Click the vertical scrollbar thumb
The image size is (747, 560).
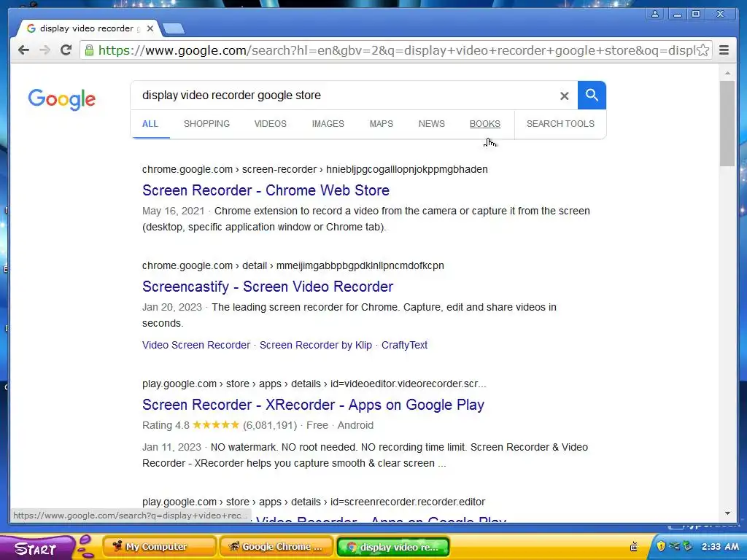tap(727, 123)
